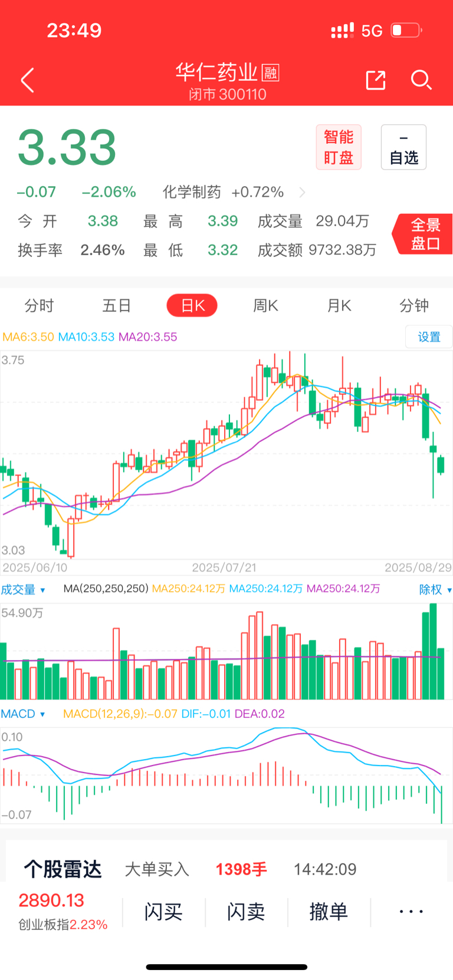
Task: Tap the 闪买 quick buy button
Action: [163, 912]
